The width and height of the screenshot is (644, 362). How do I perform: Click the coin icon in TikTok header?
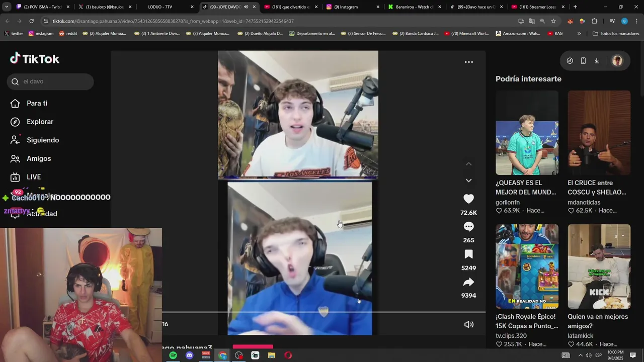[570, 61]
